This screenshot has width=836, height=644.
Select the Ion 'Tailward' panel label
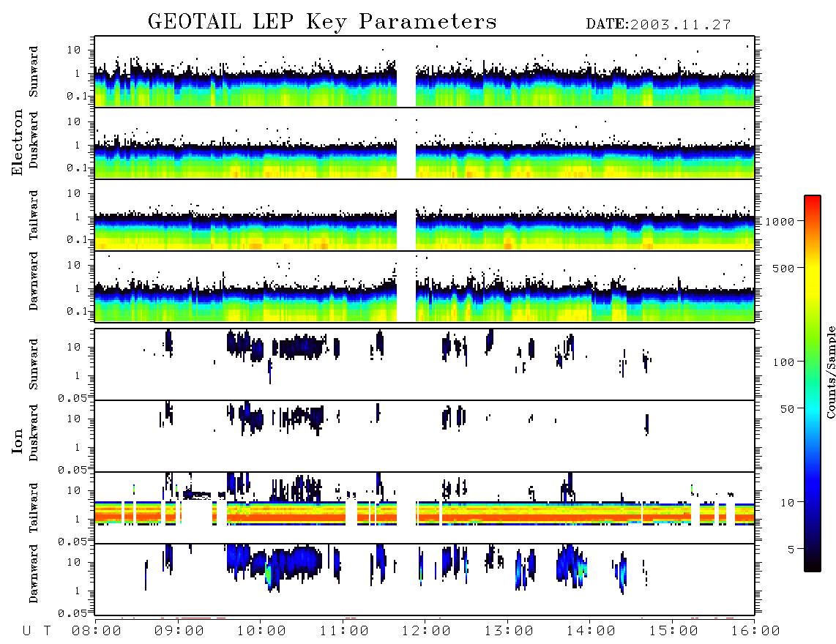34,508
